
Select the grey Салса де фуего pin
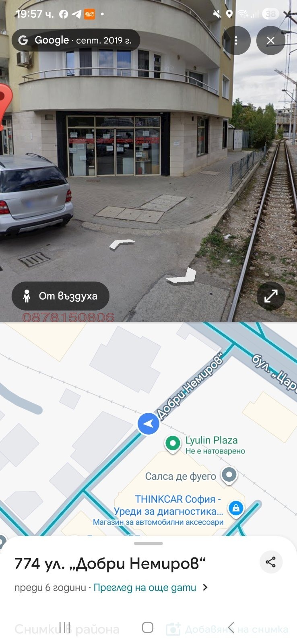(x=229, y=475)
